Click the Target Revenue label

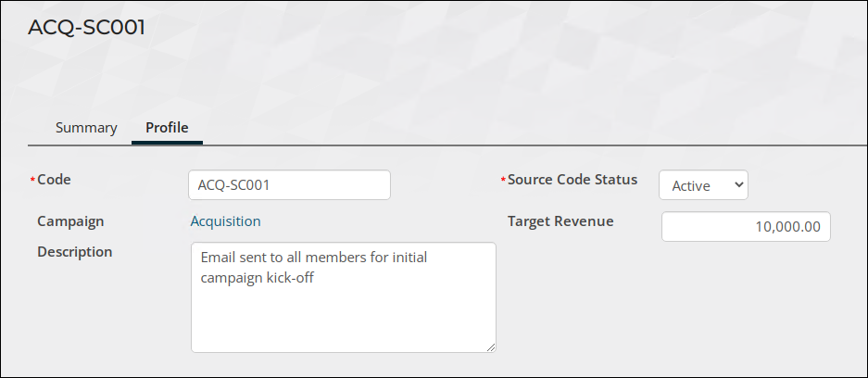[x=560, y=221]
